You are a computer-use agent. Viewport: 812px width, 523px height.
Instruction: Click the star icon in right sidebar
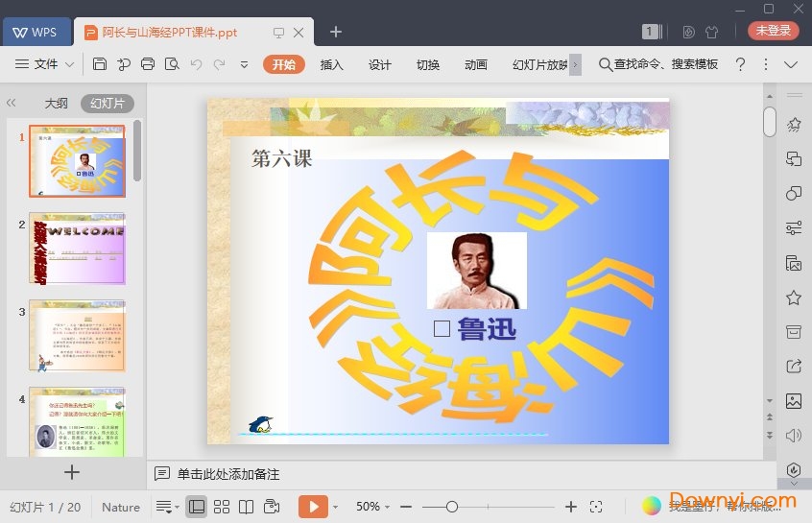[x=794, y=297]
